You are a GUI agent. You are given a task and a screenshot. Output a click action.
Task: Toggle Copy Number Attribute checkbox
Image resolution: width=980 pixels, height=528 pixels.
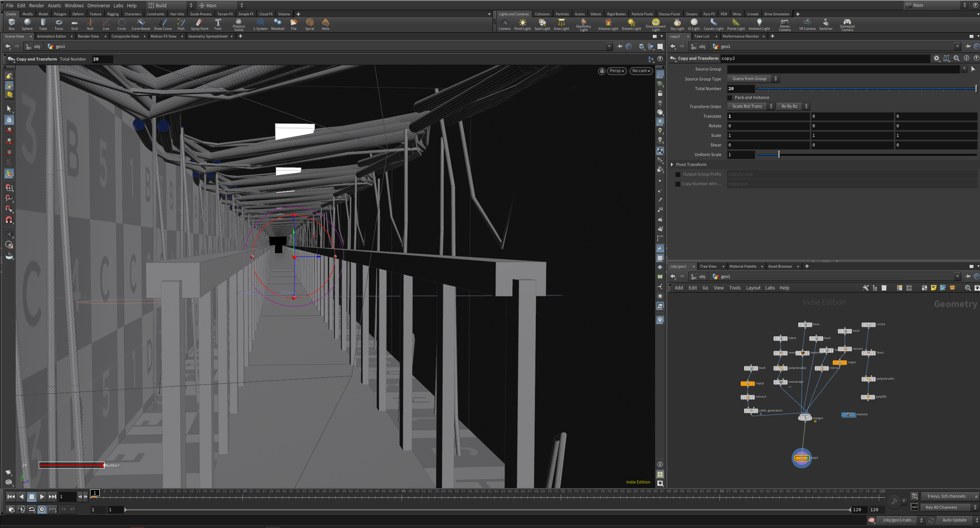pyautogui.click(x=678, y=184)
